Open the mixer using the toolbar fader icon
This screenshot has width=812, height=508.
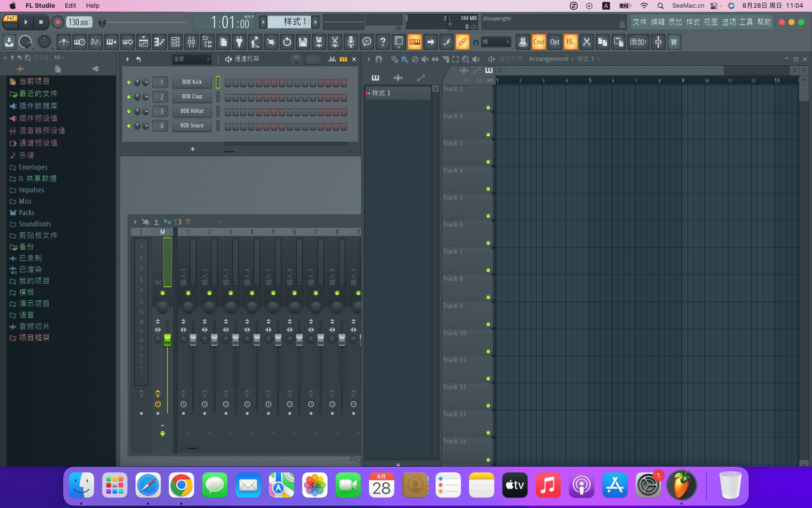click(191, 42)
